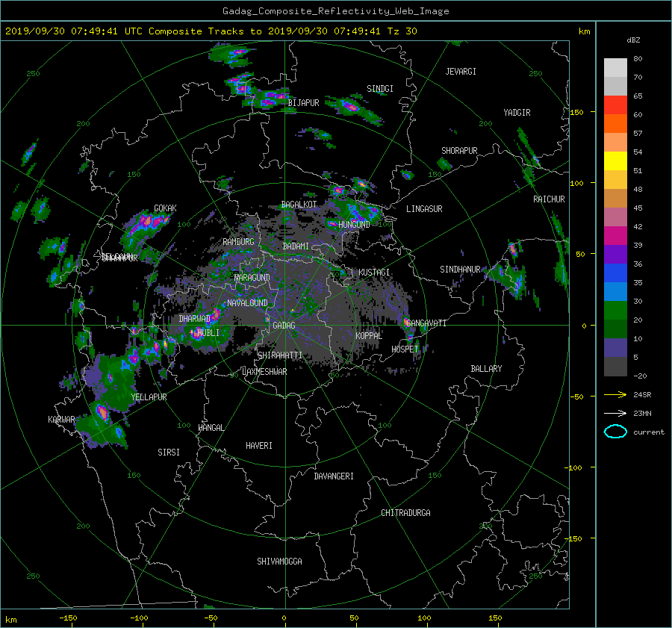Click the RAICHUR city label
The height and width of the screenshot is (628, 672).
coord(549,199)
